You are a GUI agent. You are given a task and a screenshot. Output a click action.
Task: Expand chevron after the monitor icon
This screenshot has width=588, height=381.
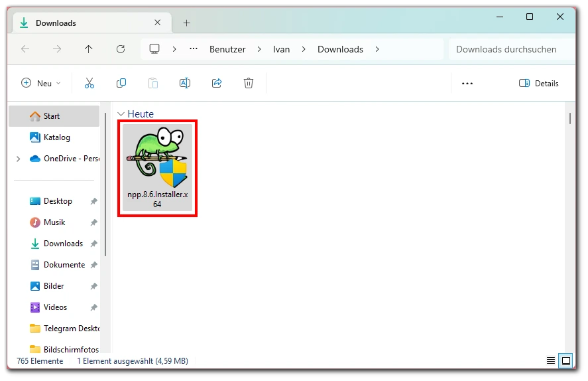tap(174, 49)
